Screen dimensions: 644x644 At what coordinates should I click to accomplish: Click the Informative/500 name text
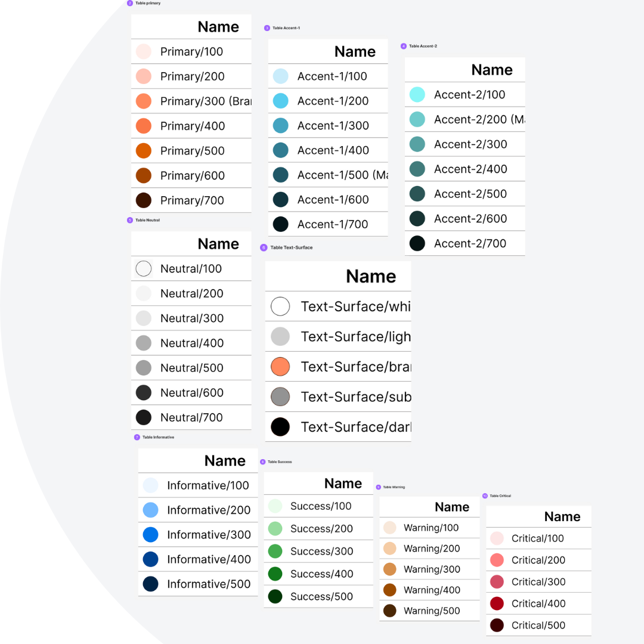point(209,584)
